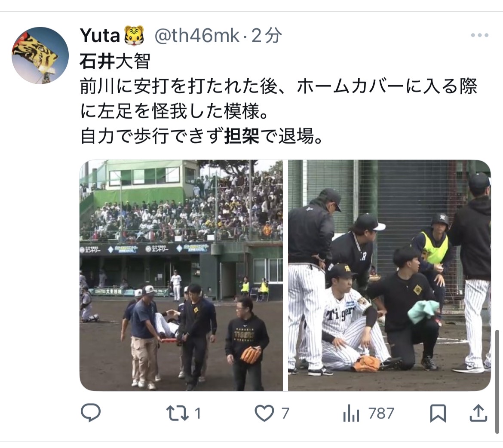The width and height of the screenshot is (503, 448).
Task: Click the view count 787
Action: [381, 413]
